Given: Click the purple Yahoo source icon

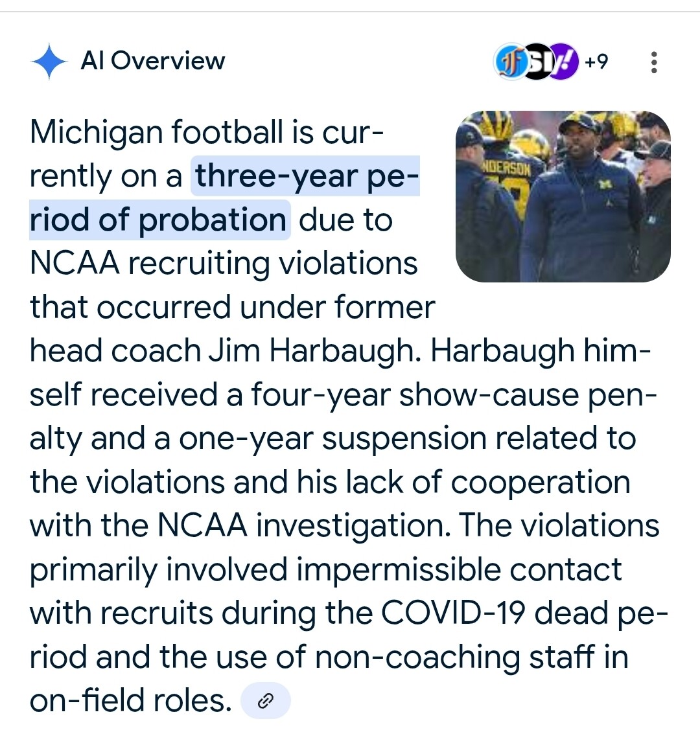Looking at the screenshot, I should (564, 62).
